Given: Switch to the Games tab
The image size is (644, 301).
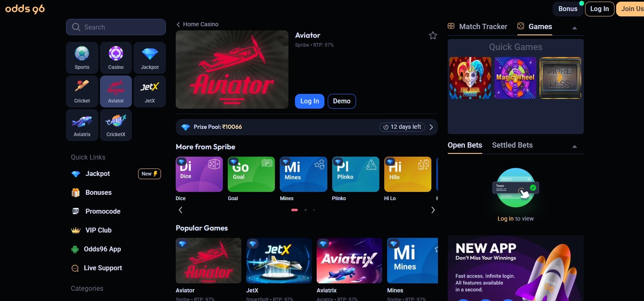Looking at the screenshot, I should pos(535,27).
